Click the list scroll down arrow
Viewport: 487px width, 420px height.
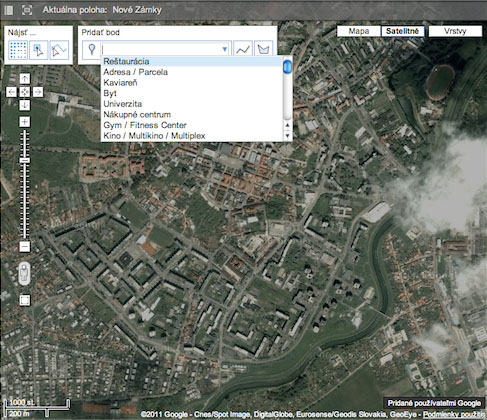tap(287, 136)
